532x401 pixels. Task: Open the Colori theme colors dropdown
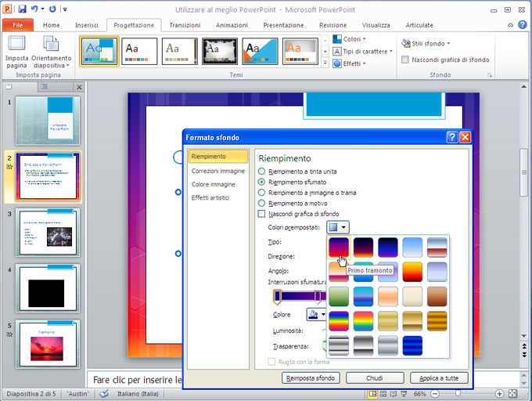(x=349, y=39)
